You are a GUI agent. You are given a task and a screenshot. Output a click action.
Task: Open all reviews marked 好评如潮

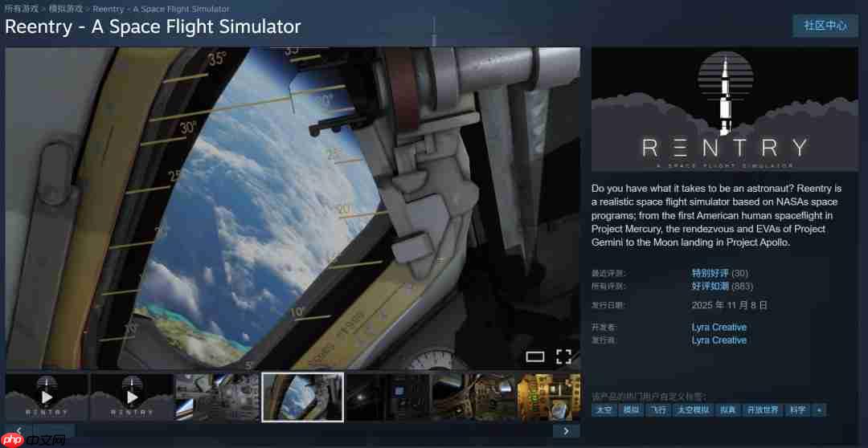coord(710,286)
